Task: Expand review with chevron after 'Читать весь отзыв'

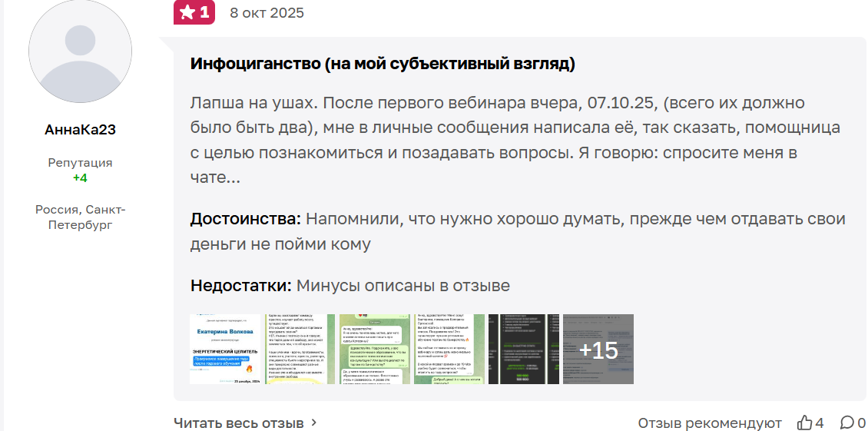Action: (x=313, y=423)
